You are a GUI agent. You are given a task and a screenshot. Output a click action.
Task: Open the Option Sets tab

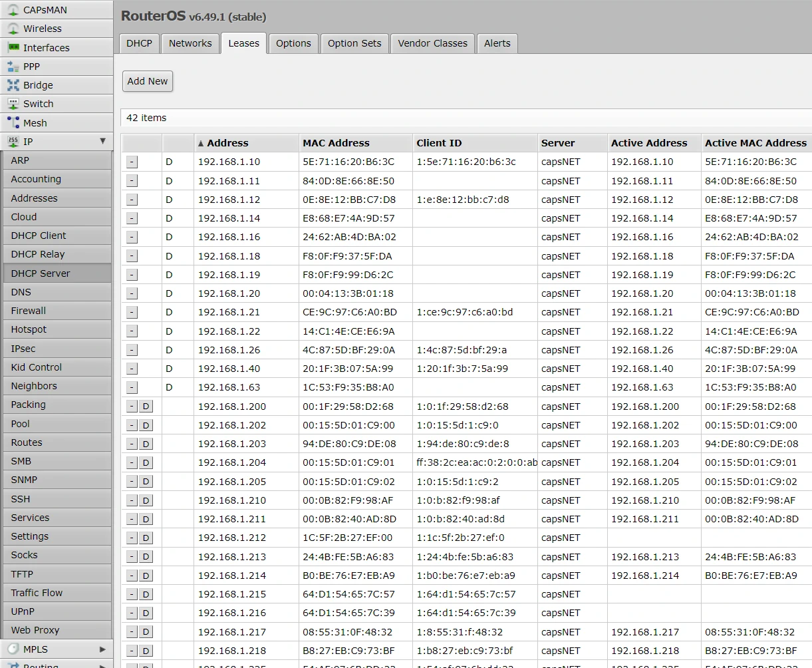point(354,43)
